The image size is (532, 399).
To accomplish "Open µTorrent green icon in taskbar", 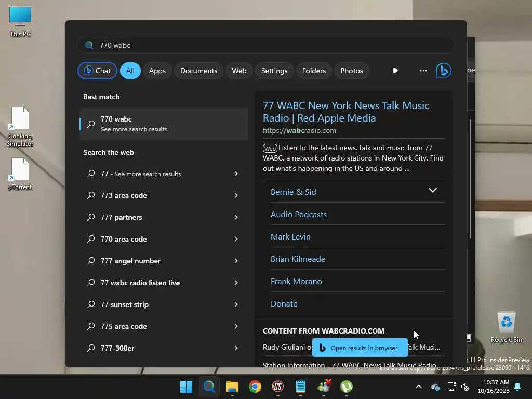I will 347,387.
